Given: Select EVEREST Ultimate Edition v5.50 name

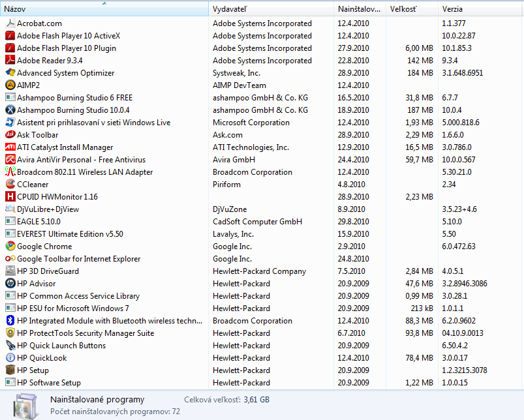Looking at the screenshot, I should tap(70, 234).
